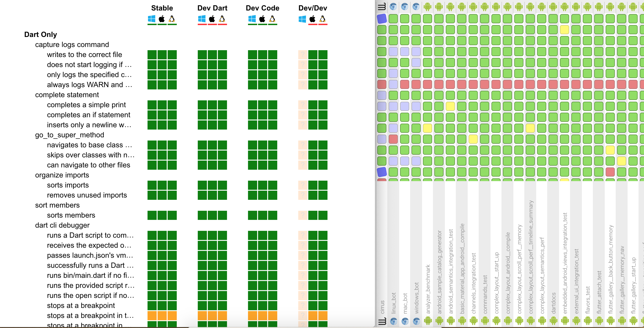Click the Dev Dart column heading
This screenshot has width=644, height=328.
coord(212,8)
